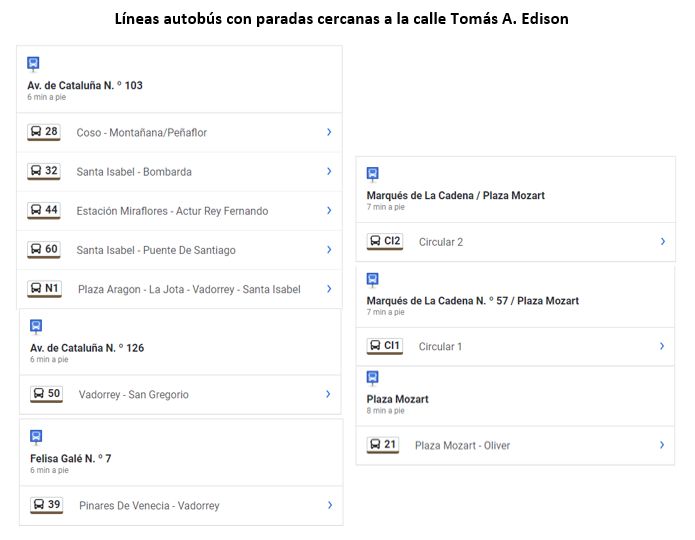The image size is (695, 540).
Task: Open Vadorrey - San Gregorio route
Action: 134,395
